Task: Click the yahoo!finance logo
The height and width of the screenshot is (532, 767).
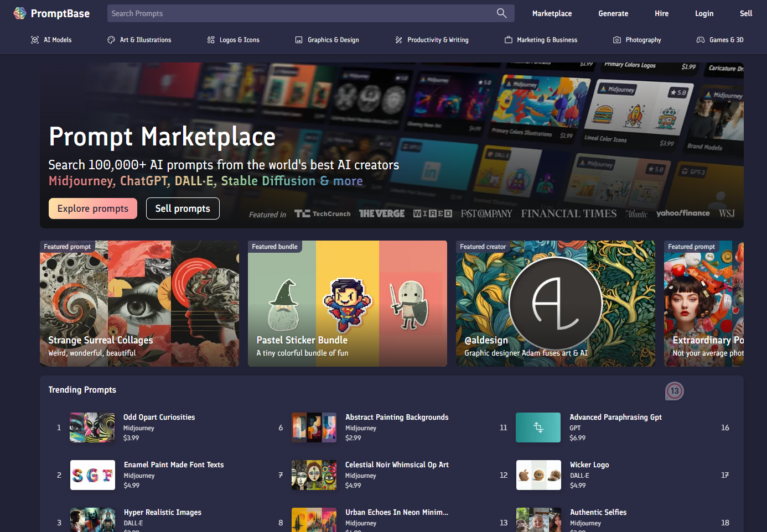Action: pos(683,213)
